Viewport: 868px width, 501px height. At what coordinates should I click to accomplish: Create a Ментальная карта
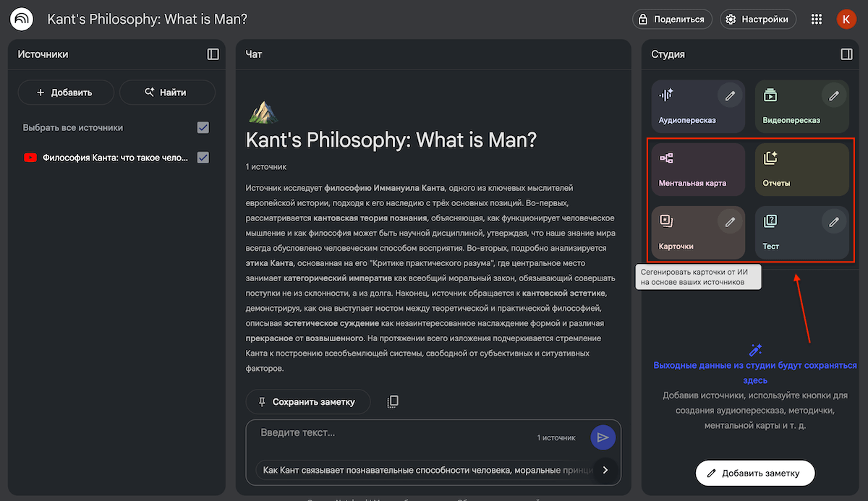pos(698,169)
